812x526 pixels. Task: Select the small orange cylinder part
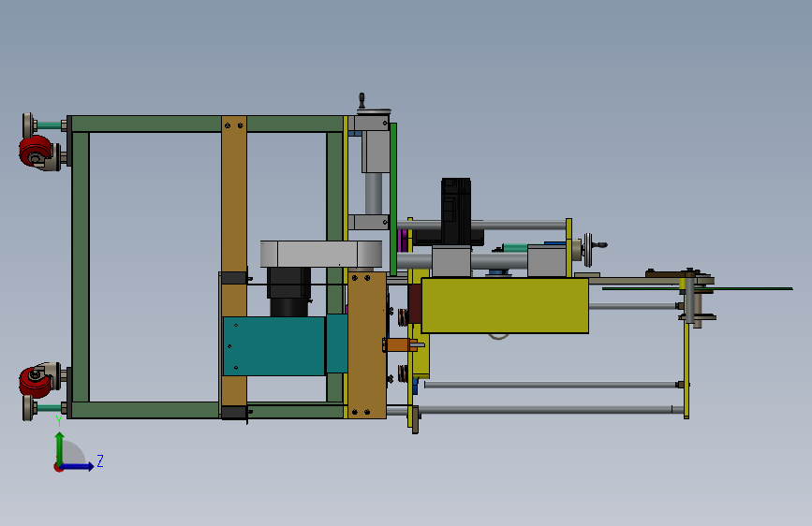coord(399,344)
